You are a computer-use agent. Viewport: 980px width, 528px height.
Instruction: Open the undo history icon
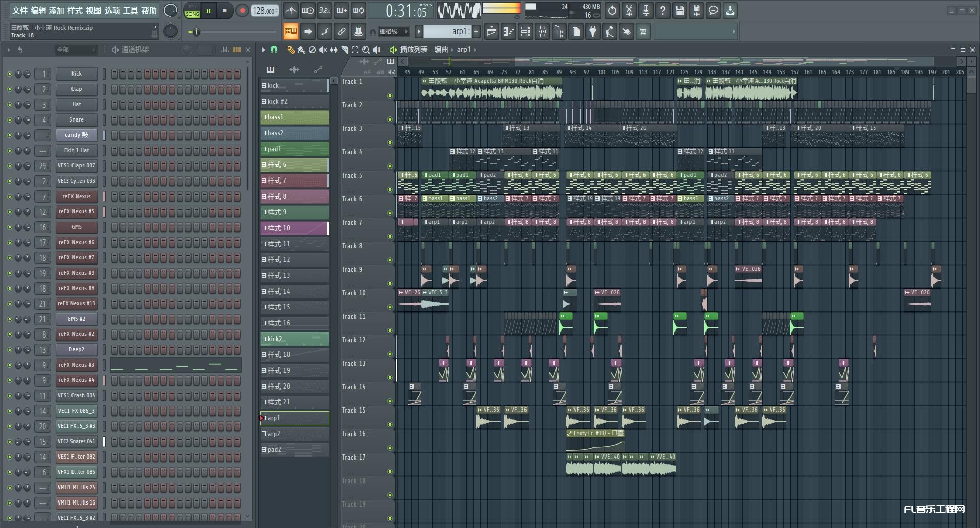pos(612,10)
